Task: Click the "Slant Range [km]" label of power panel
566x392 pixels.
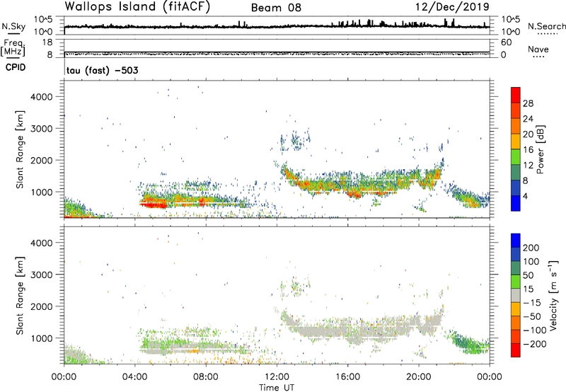Action: (20, 149)
